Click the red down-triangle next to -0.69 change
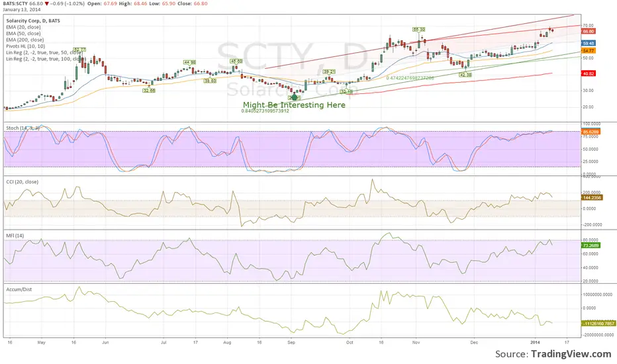The width and height of the screenshot is (617, 364). click(x=47, y=3)
